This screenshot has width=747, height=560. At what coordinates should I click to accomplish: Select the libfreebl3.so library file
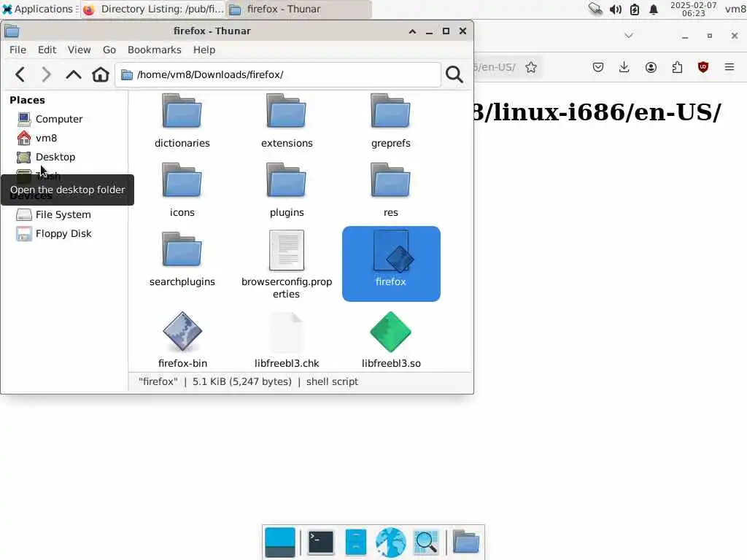[x=391, y=340]
